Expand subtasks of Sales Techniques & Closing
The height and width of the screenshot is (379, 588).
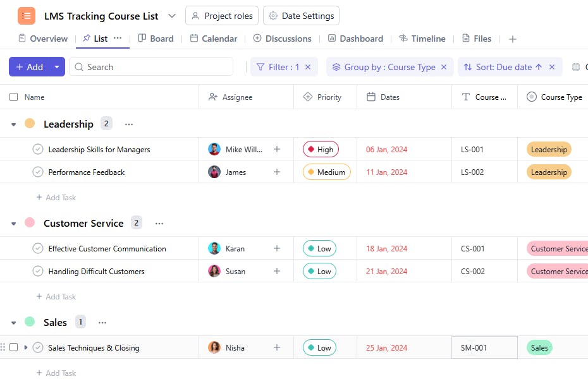26,347
